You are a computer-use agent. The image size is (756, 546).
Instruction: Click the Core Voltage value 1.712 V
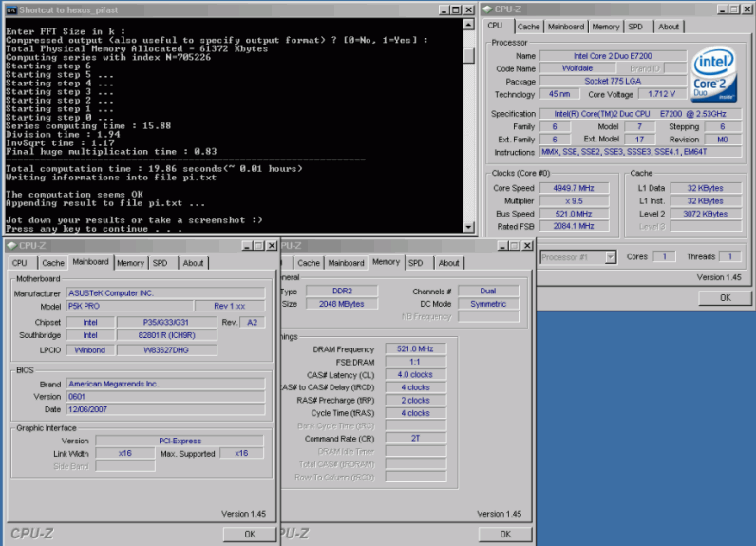(661, 94)
